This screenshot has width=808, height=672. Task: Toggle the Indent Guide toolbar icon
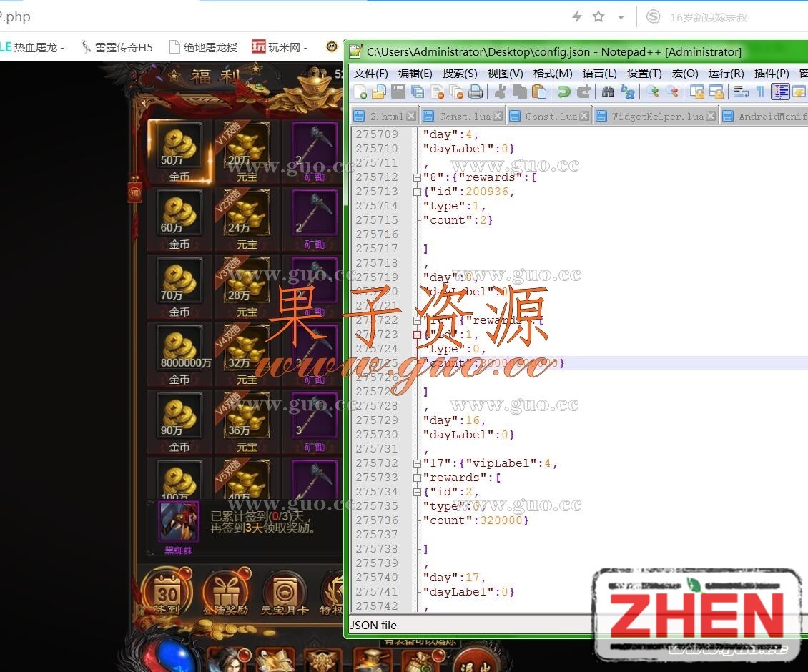(x=780, y=92)
